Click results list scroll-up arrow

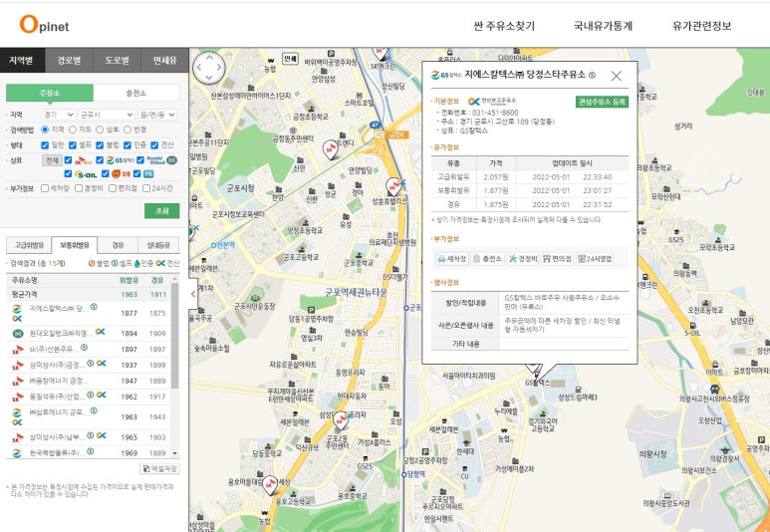click(175, 279)
